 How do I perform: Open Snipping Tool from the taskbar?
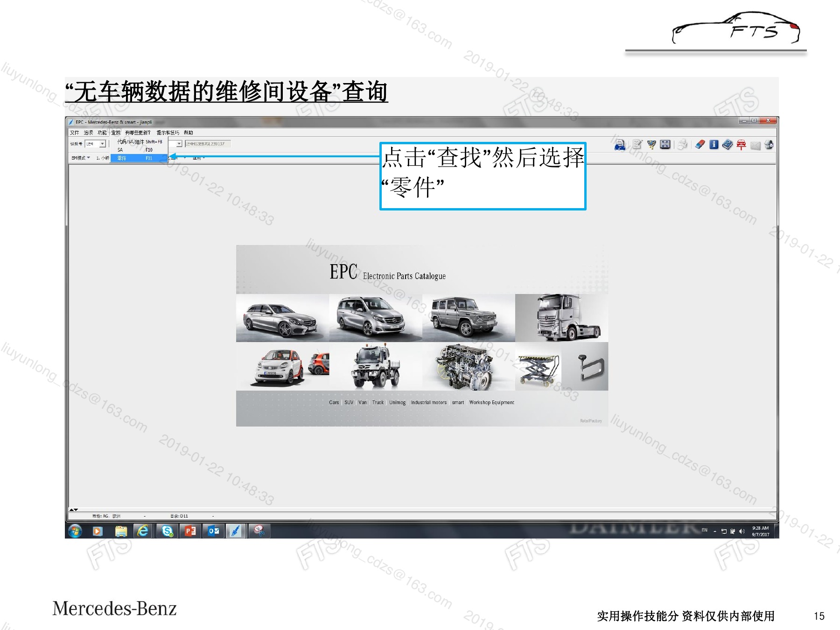[x=259, y=531]
